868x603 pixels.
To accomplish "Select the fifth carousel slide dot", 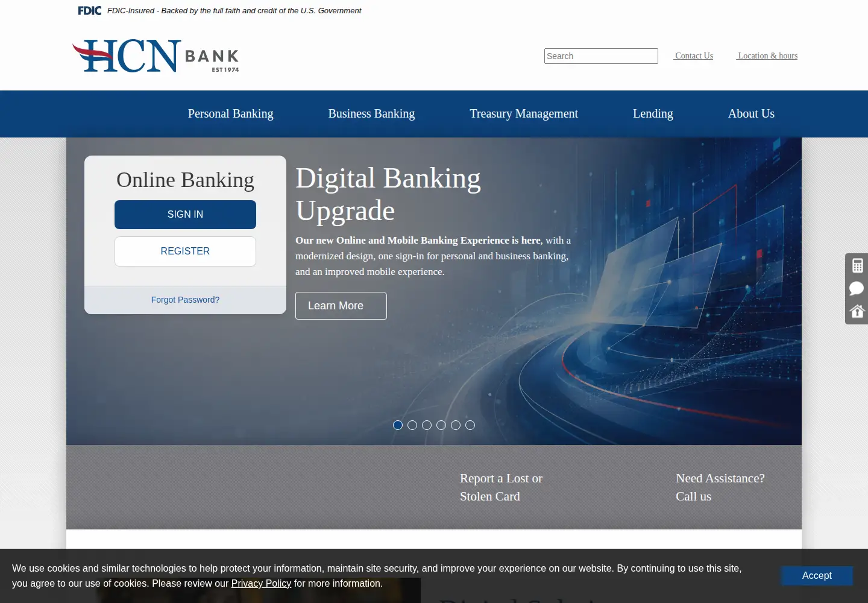I will click(456, 425).
